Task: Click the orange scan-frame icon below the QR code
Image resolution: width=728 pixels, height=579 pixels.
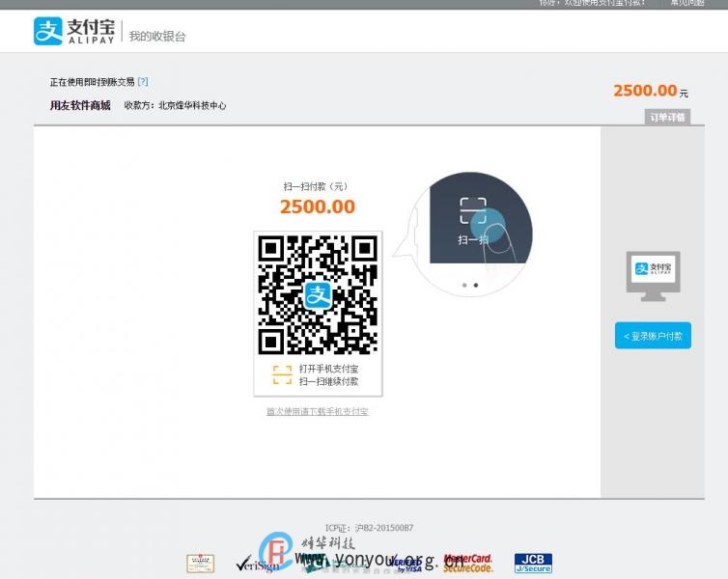Action: tap(282, 374)
